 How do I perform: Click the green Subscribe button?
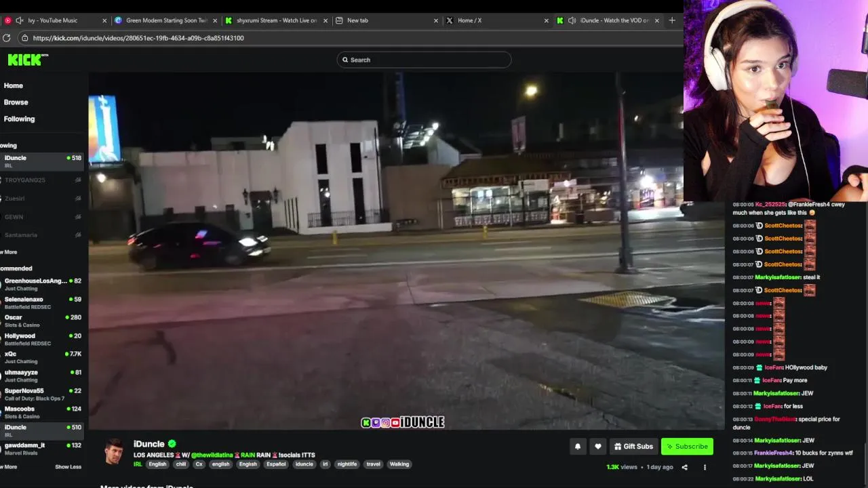click(x=687, y=447)
